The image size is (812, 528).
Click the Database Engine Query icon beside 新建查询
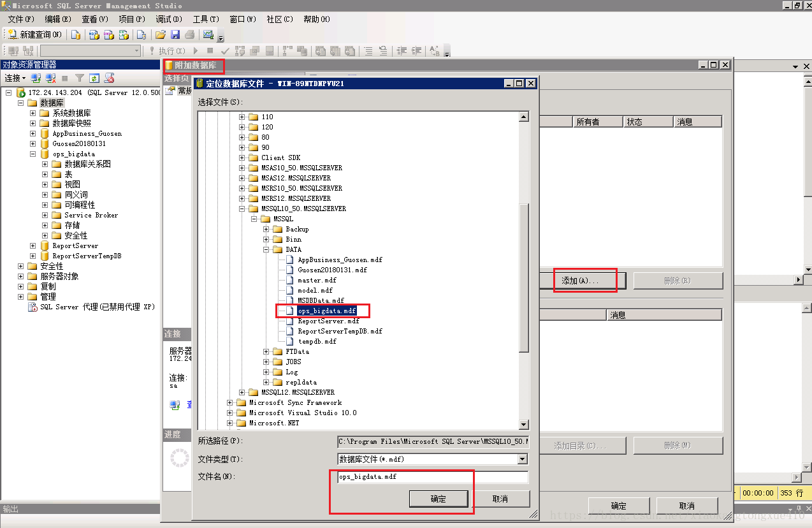[x=76, y=34]
